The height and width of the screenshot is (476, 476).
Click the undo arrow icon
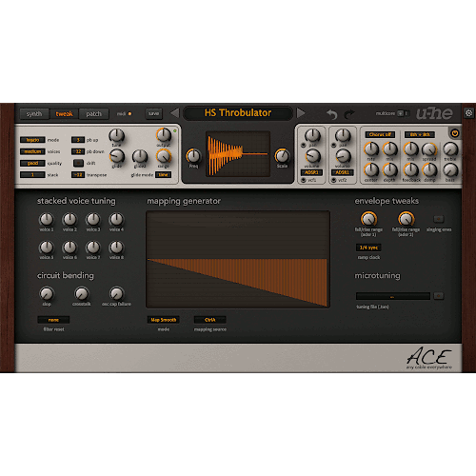(x=331, y=114)
